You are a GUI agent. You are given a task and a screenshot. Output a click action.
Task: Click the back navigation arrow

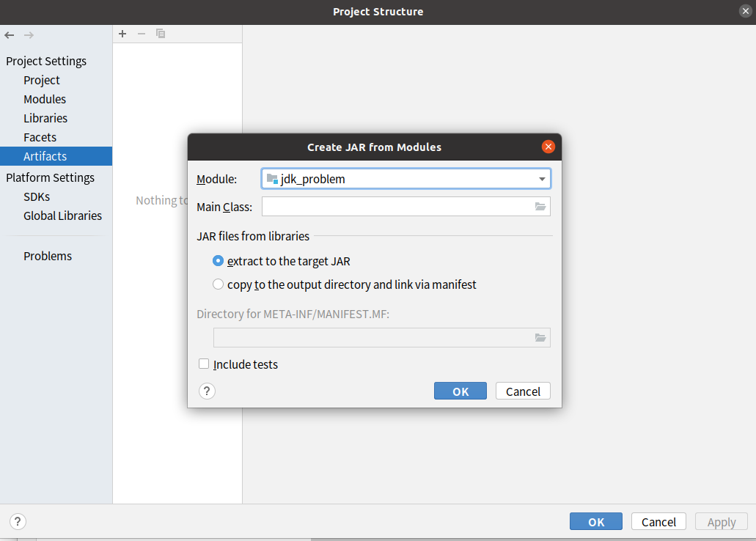click(x=9, y=35)
